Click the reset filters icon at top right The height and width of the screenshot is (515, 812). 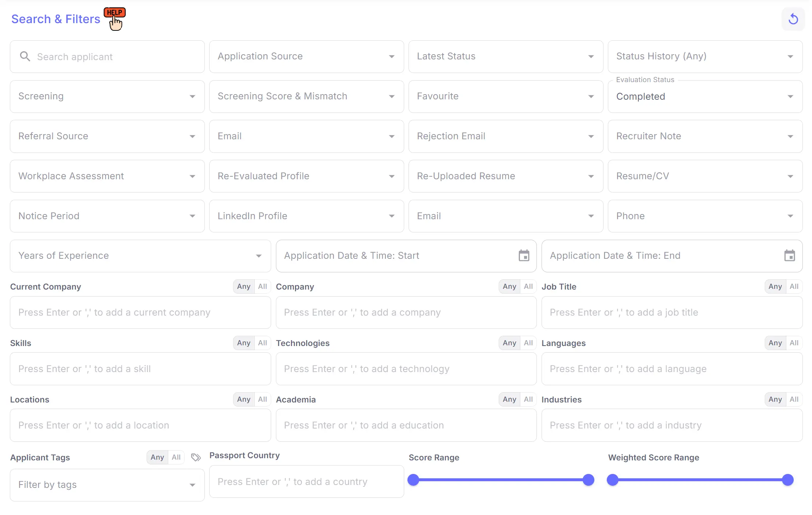click(x=793, y=19)
